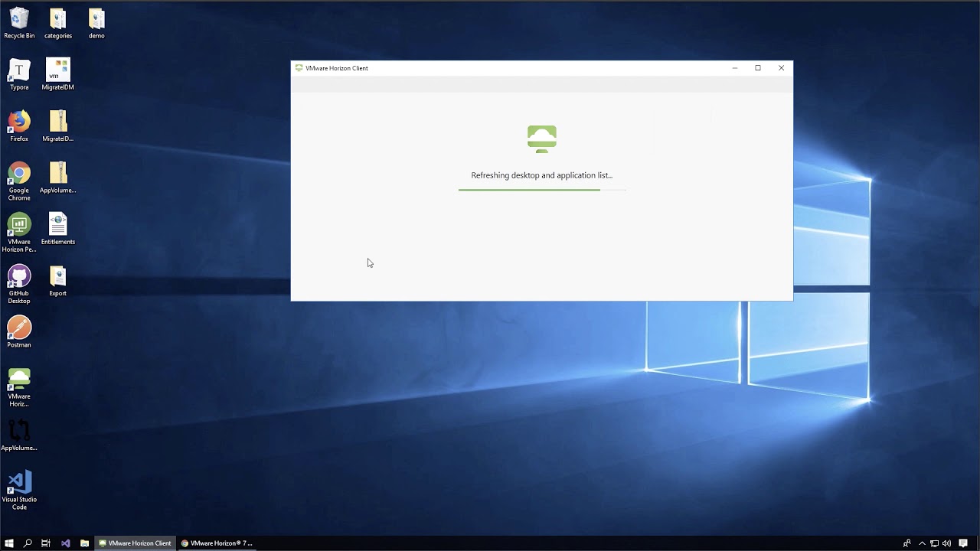Select the VMware Horiz... client desktop shortcut

click(x=19, y=387)
